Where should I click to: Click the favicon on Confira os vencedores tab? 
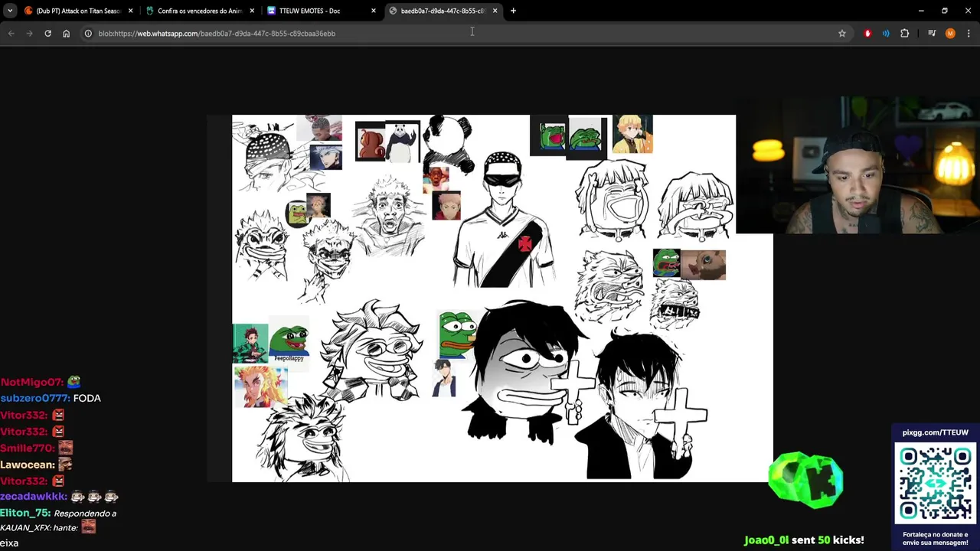point(149,11)
